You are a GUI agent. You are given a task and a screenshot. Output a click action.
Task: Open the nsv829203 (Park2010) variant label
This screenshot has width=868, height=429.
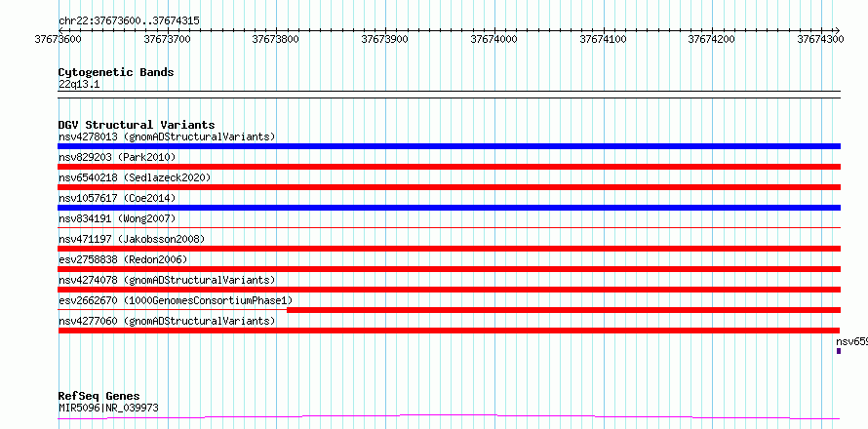click(117, 157)
